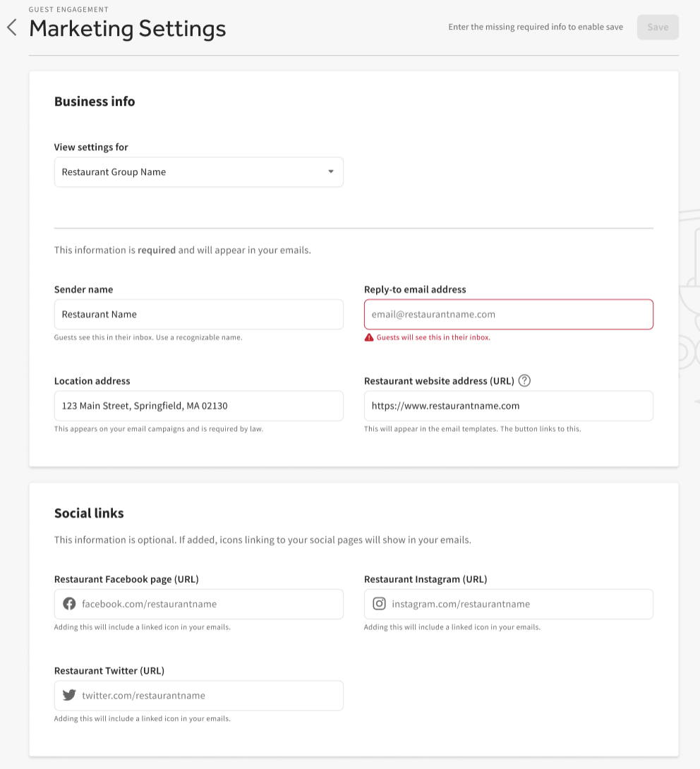The height and width of the screenshot is (769, 700).
Task: Click the Restaurant Twitter URL input
Action: pyautogui.click(x=208, y=695)
